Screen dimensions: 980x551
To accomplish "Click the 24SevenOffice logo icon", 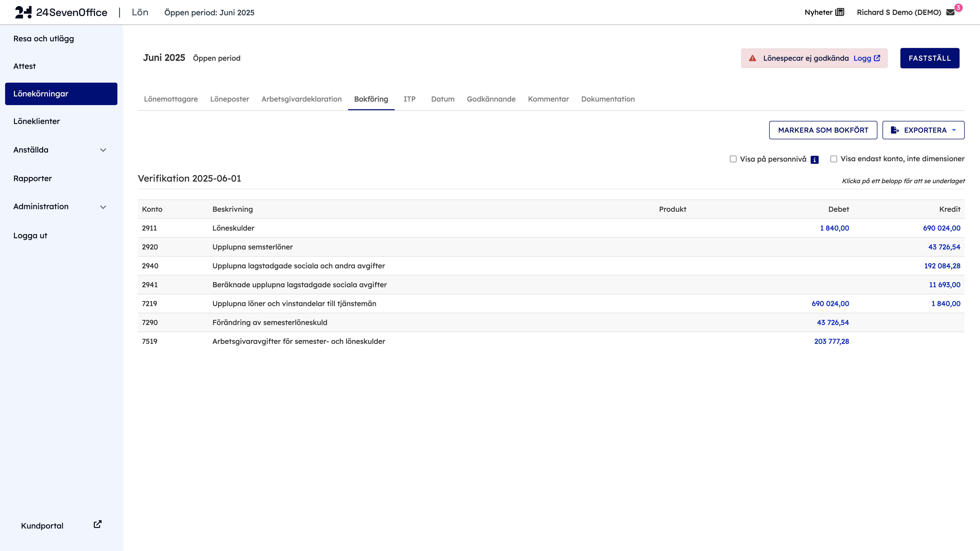I will click(x=23, y=12).
